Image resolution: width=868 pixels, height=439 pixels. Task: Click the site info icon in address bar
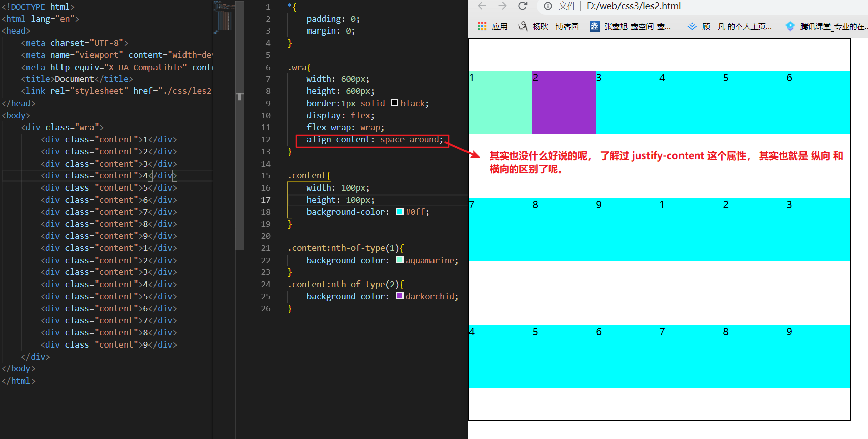tap(548, 6)
